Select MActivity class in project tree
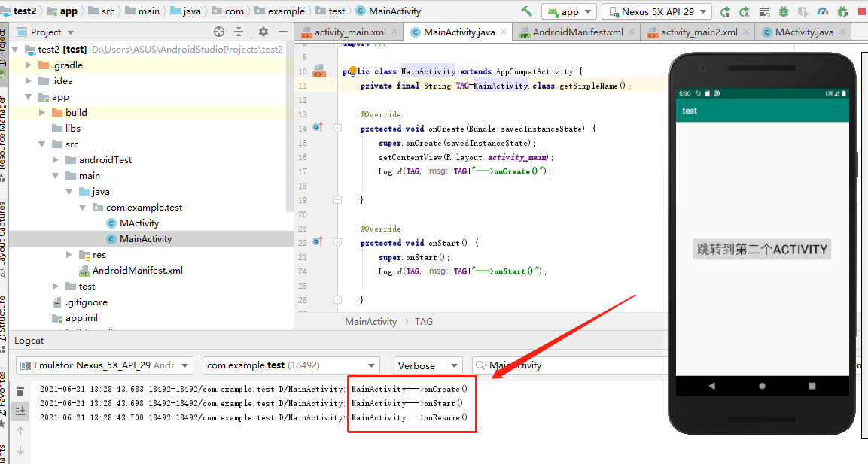Screen dimensions: 868x464 (139, 223)
